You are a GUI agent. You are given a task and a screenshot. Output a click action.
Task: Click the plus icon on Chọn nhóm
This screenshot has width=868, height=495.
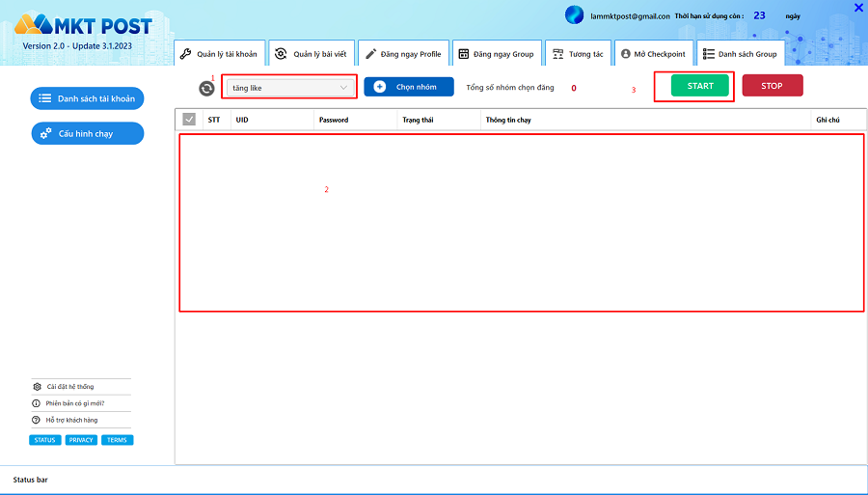pyautogui.click(x=379, y=87)
